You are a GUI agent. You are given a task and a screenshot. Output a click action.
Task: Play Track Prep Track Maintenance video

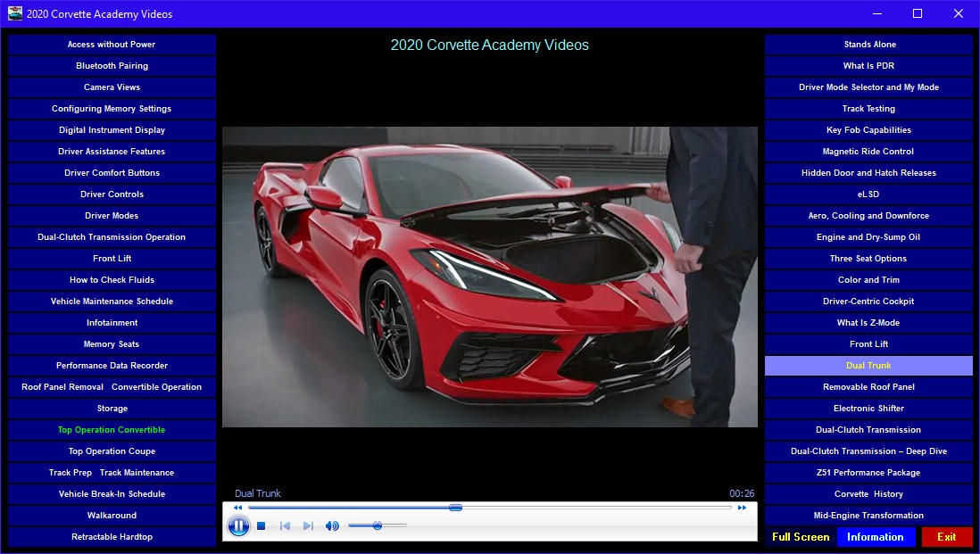click(x=112, y=473)
